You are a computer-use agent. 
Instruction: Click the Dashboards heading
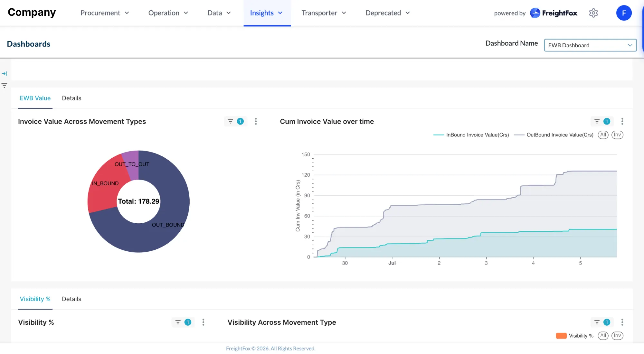pyautogui.click(x=29, y=44)
